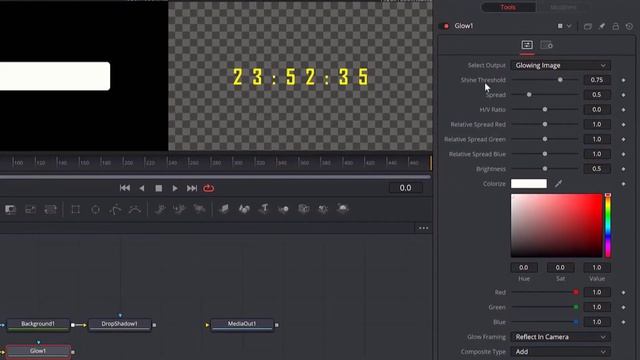Open Composite Type dropdown
Image resolution: width=640 pixels, height=360 pixels.
(x=560, y=351)
